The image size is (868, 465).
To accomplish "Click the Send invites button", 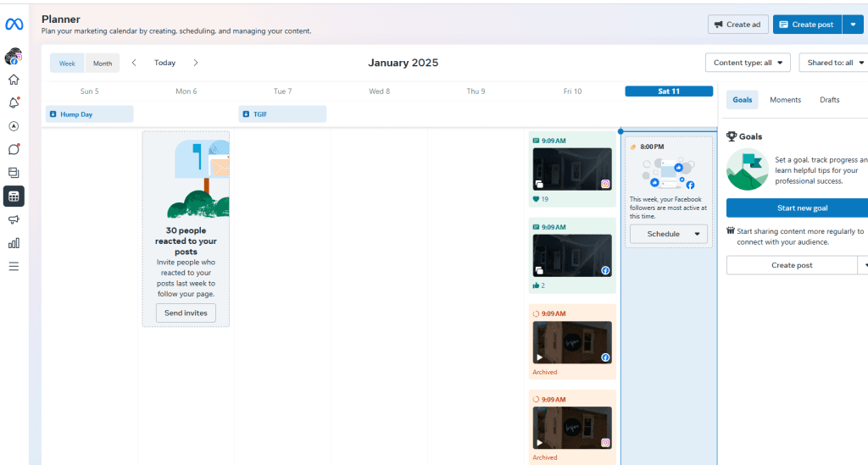I will [186, 313].
